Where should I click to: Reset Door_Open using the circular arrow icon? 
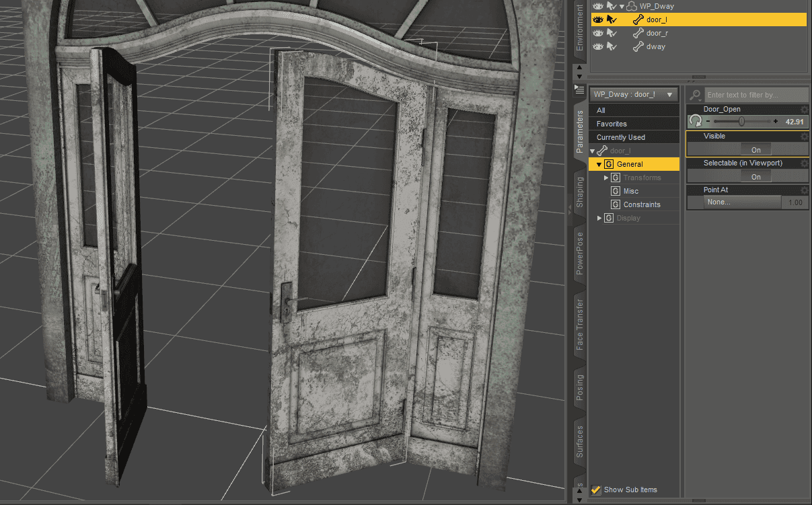pos(695,121)
